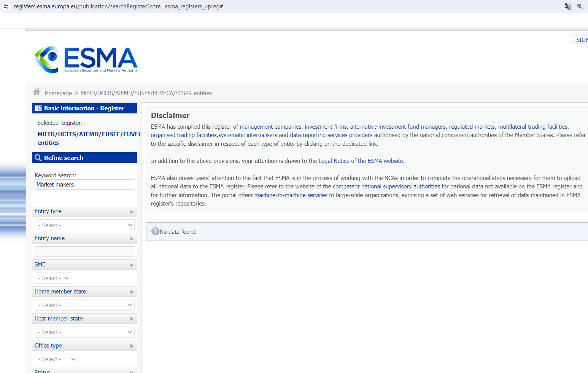Open competent national supervisory authorities link
The width and height of the screenshot is (588, 373).
coord(386,186)
